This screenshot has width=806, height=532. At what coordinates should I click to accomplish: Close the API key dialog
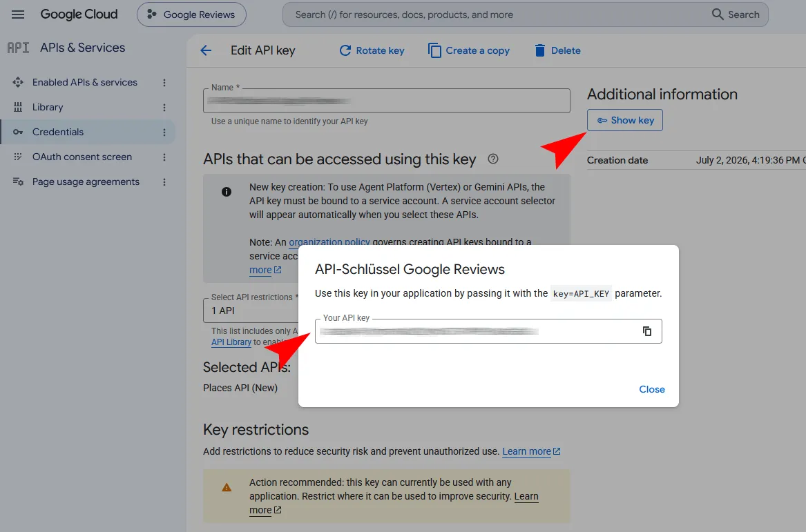pyautogui.click(x=652, y=389)
